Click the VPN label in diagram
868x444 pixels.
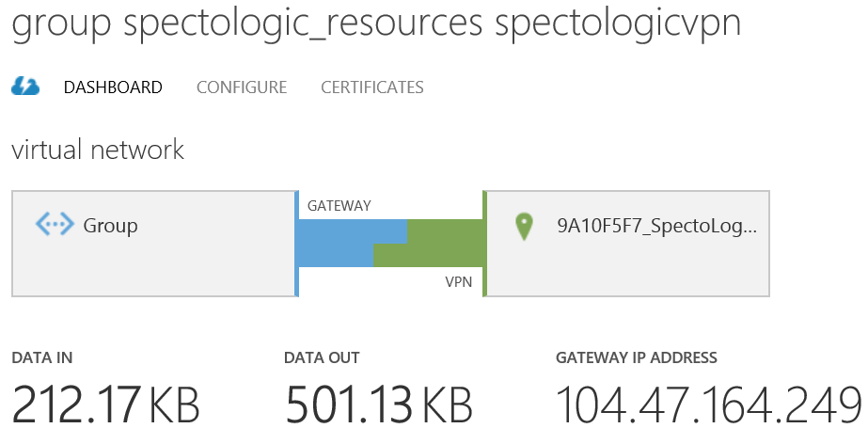[x=459, y=281]
